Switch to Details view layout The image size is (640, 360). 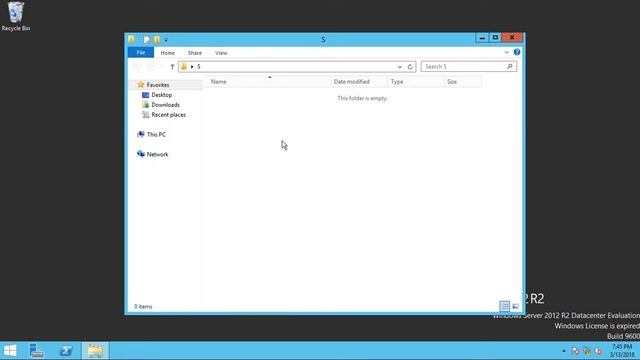point(504,306)
